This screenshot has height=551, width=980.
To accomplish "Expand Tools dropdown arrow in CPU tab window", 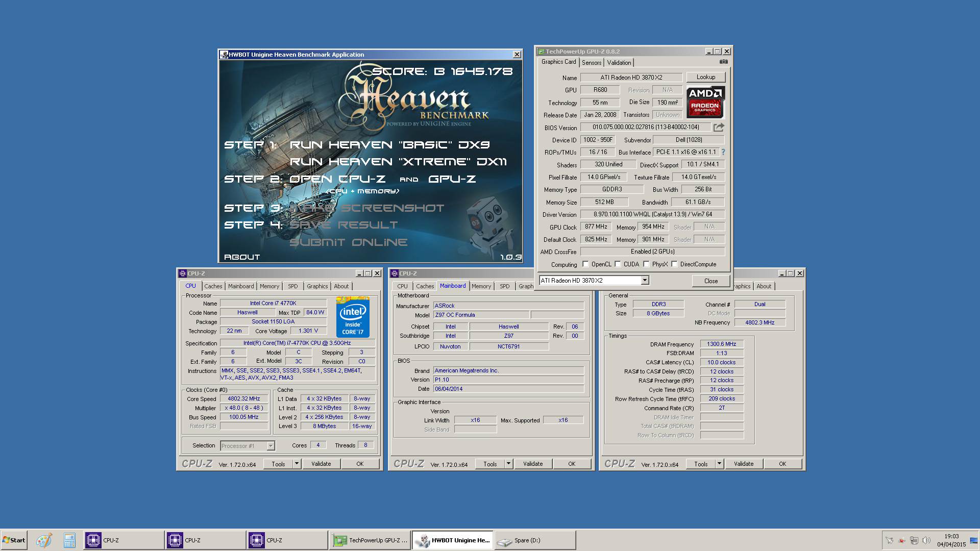I will (297, 464).
